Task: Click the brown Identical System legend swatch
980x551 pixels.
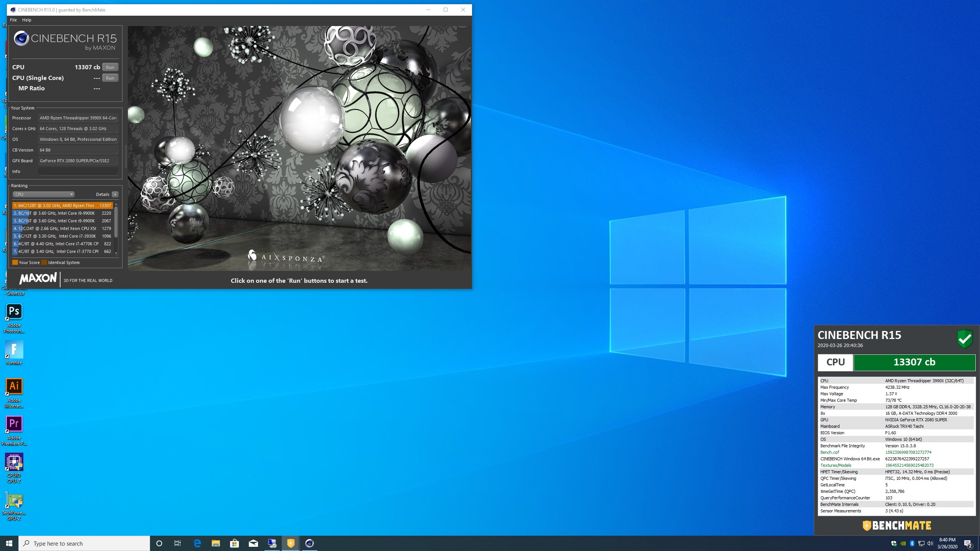Action: click(44, 262)
